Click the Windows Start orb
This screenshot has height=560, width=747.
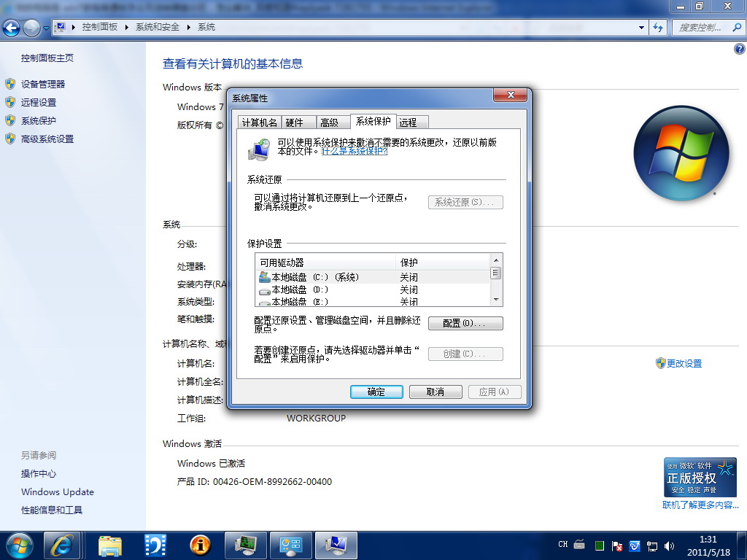18,545
